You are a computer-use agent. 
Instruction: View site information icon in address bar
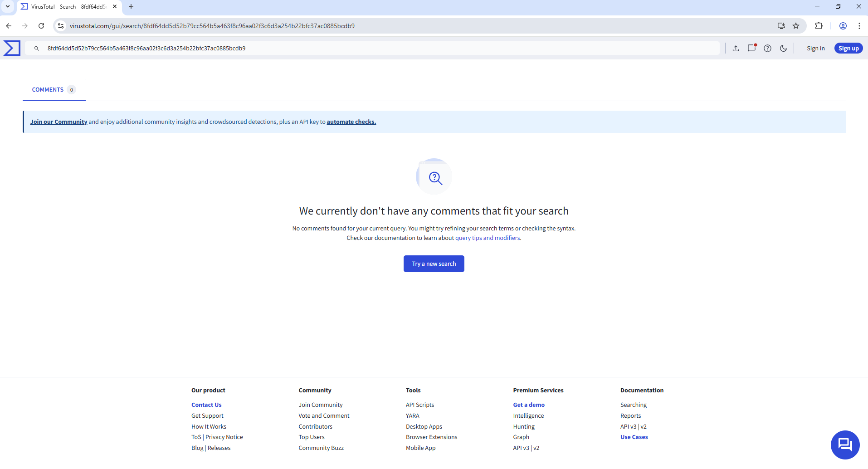(61, 26)
